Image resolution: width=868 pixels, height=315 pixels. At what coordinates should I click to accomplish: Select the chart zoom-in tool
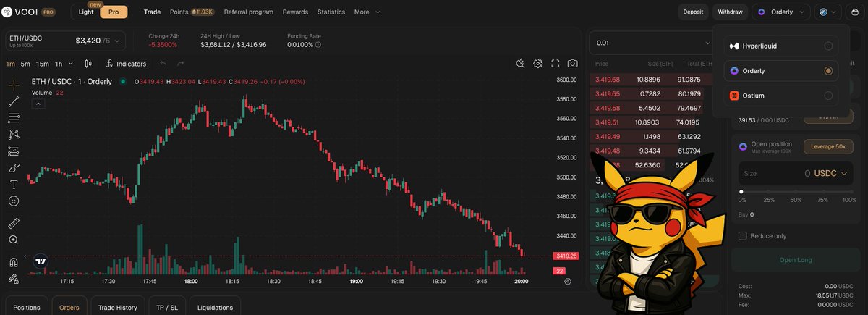click(14, 240)
